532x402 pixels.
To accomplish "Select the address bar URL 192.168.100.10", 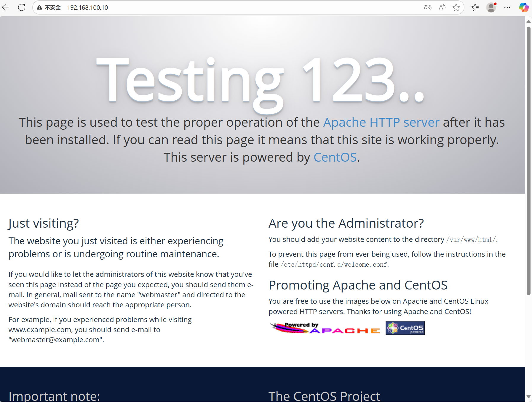I will pyautogui.click(x=87, y=7).
